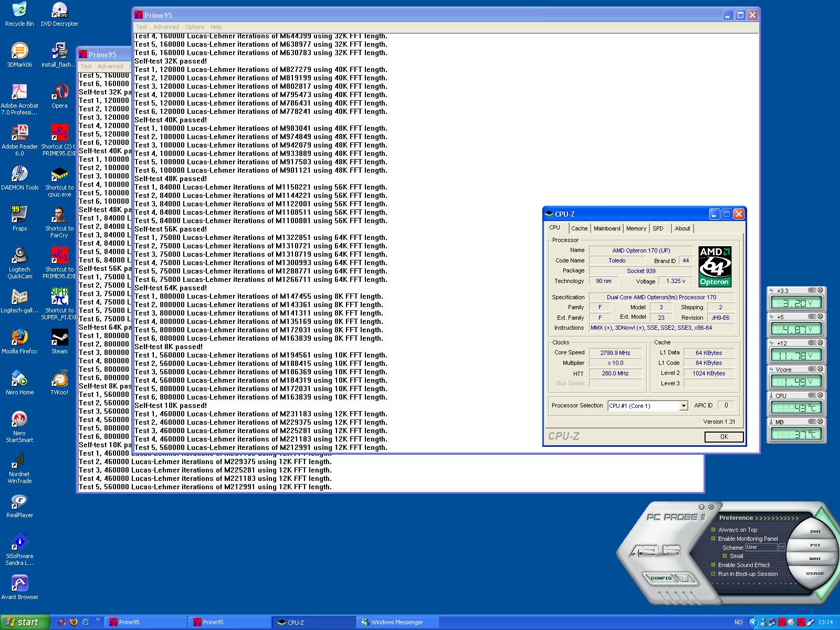
Task: Open the Help menu in front Prime95
Action: tap(216, 27)
